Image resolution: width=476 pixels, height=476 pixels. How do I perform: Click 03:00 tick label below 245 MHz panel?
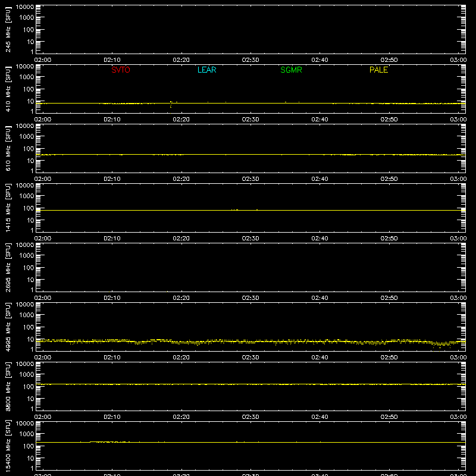pos(458,60)
